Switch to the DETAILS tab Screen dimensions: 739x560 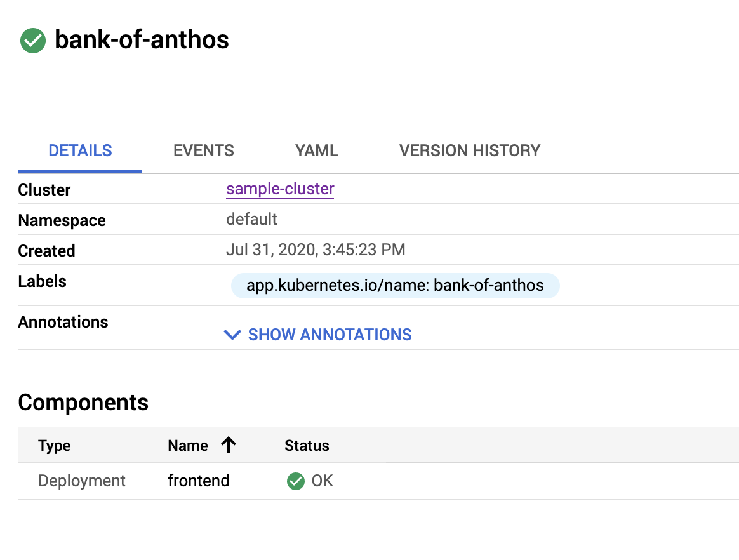(x=80, y=151)
